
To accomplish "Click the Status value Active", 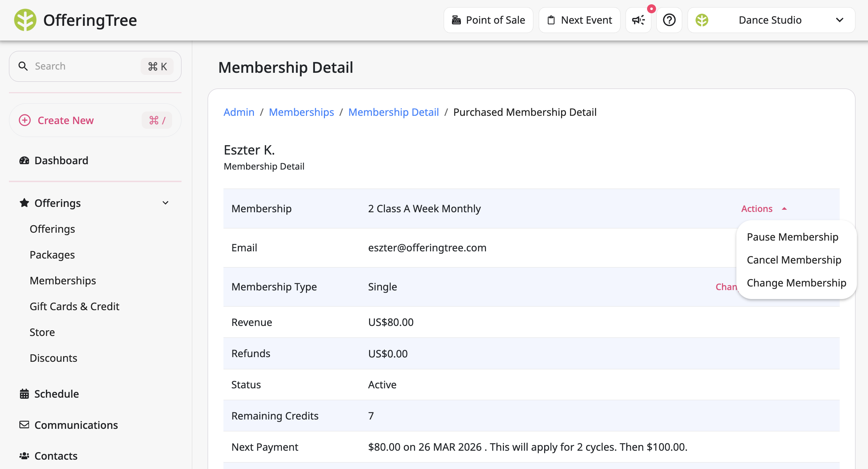I will coord(382,385).
